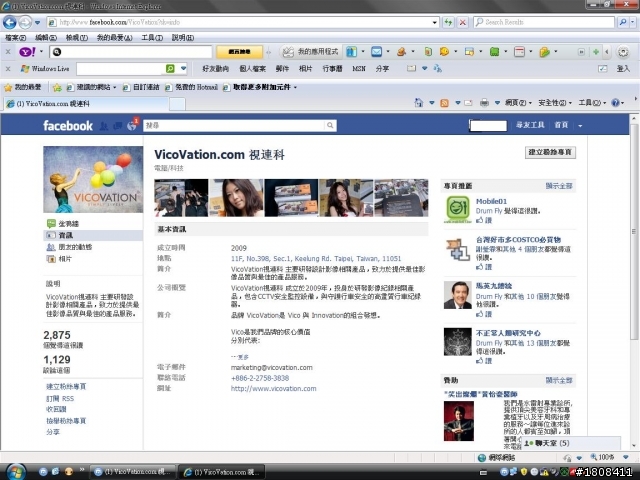Image resolution: width=640 pixels, height=480 pixels.
Task: Open the 工具 Tools menu in menu bar
Action: click(152, 38)
